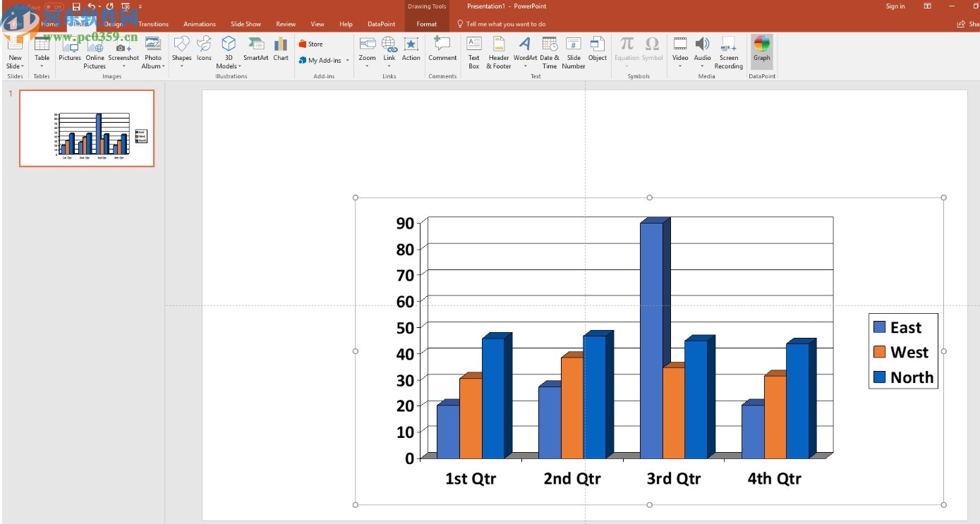The image size is (980, 524).
Task: Open the Drawing Tools Format tab
Action: click(x=427, y=24)
